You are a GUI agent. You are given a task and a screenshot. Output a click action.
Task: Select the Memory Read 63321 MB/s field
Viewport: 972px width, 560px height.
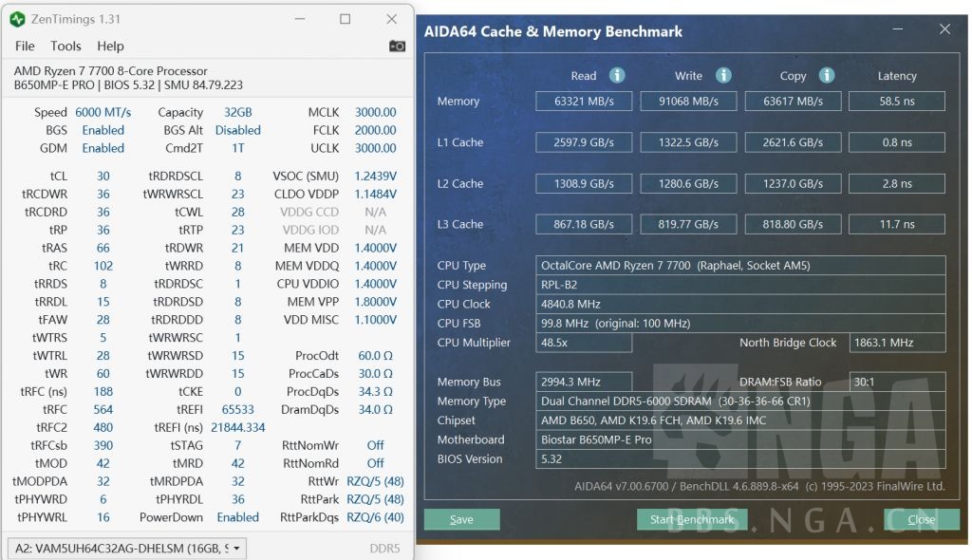[584, 102]
